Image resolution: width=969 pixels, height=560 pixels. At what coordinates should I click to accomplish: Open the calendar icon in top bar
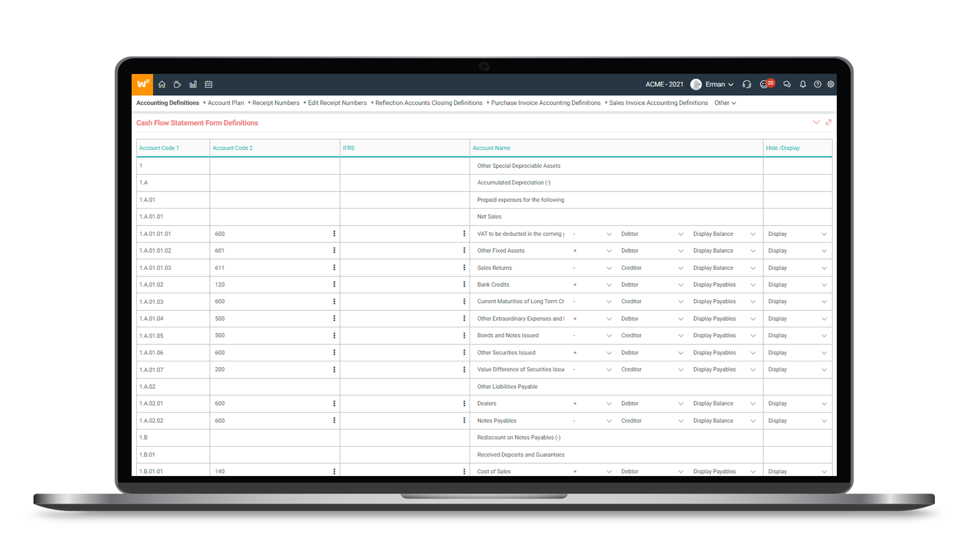pos(209,85)
